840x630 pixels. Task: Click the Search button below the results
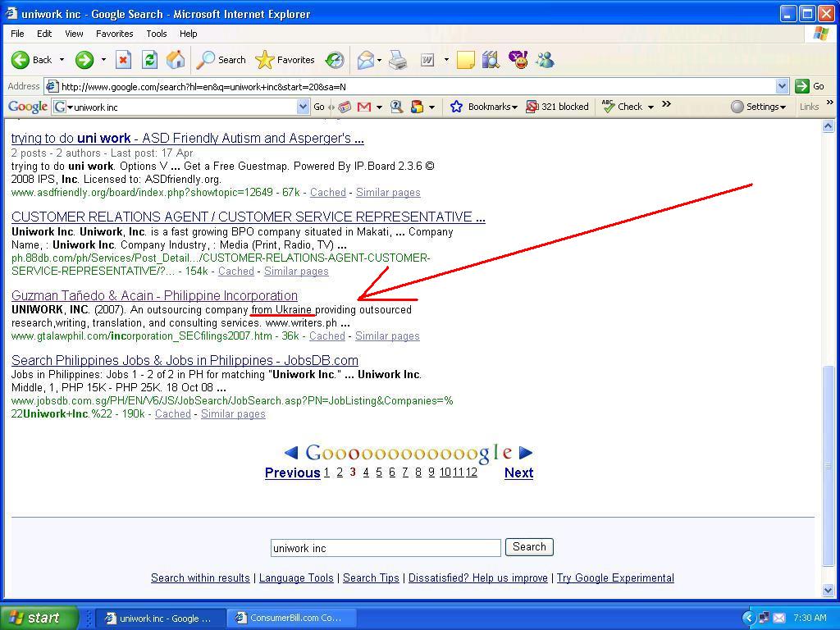tap(529, 547)
